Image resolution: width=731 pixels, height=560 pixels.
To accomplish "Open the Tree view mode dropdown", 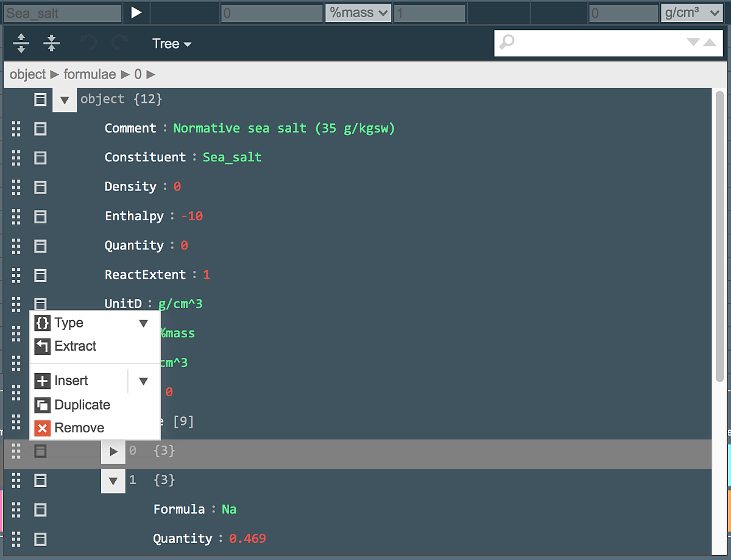I will click(171, 43).
